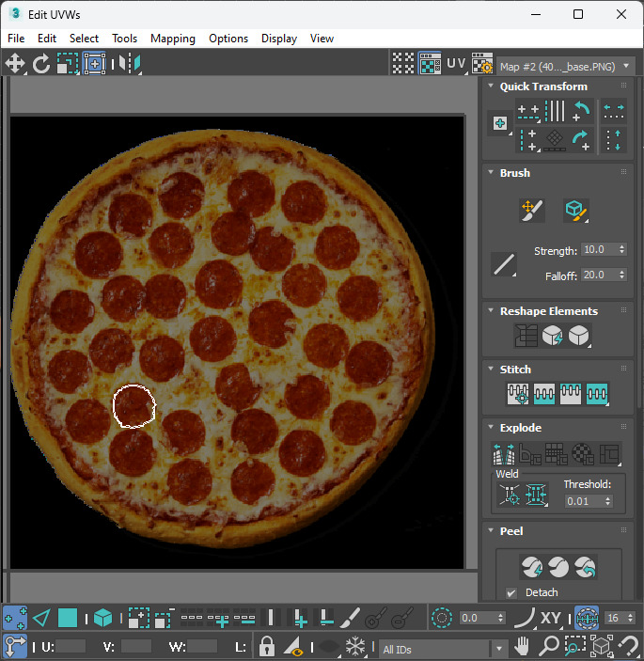Screen dimensions: 644x661
Task: Select the Relax brush
Action: tap(575, 211)
